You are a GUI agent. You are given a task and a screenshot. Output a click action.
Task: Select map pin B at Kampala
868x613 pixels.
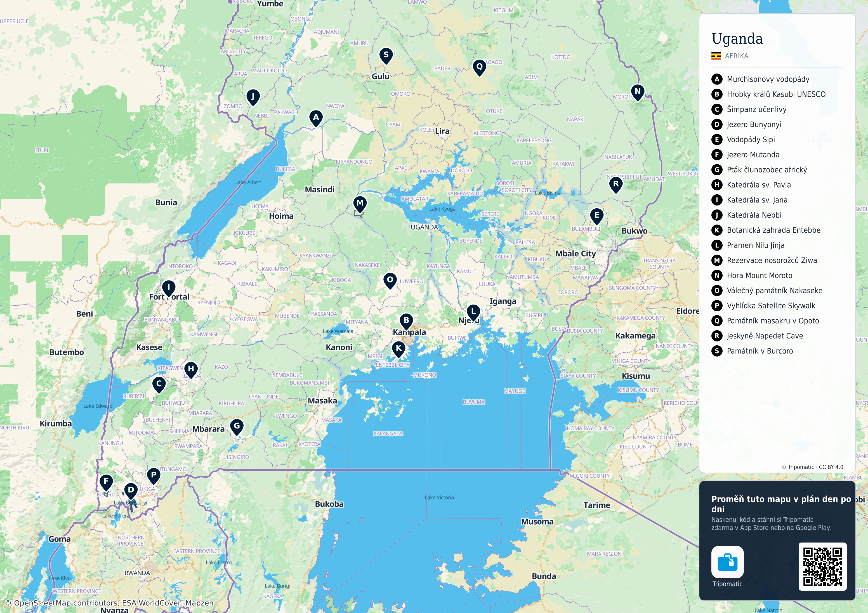(406, 321)
